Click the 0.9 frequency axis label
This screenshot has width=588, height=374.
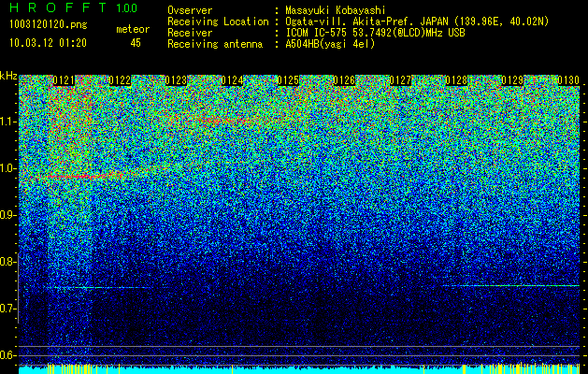point(7,215)
